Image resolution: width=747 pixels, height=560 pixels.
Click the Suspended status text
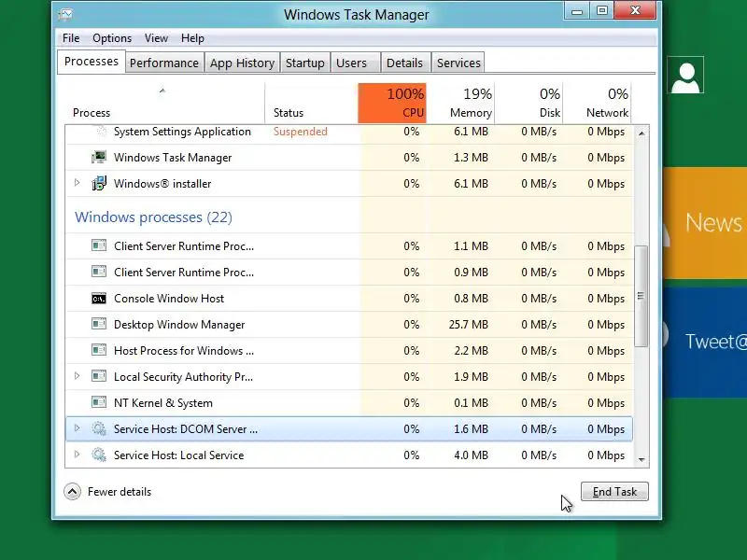pos(300,132)
